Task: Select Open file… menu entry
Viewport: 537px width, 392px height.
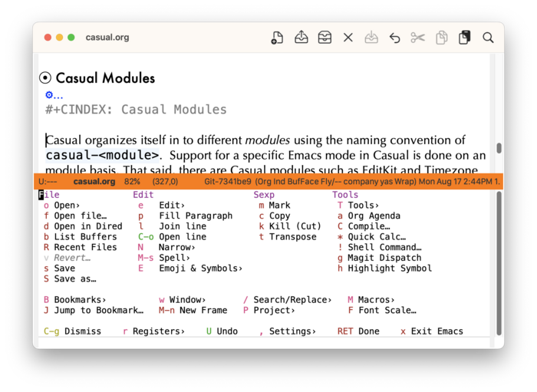Action: pos(75,216)
